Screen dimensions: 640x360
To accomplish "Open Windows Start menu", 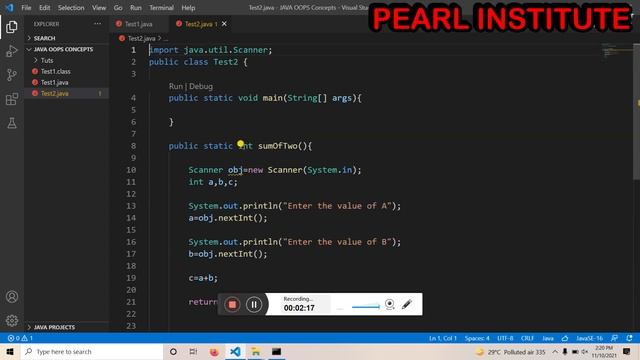I will coord(10,351).
